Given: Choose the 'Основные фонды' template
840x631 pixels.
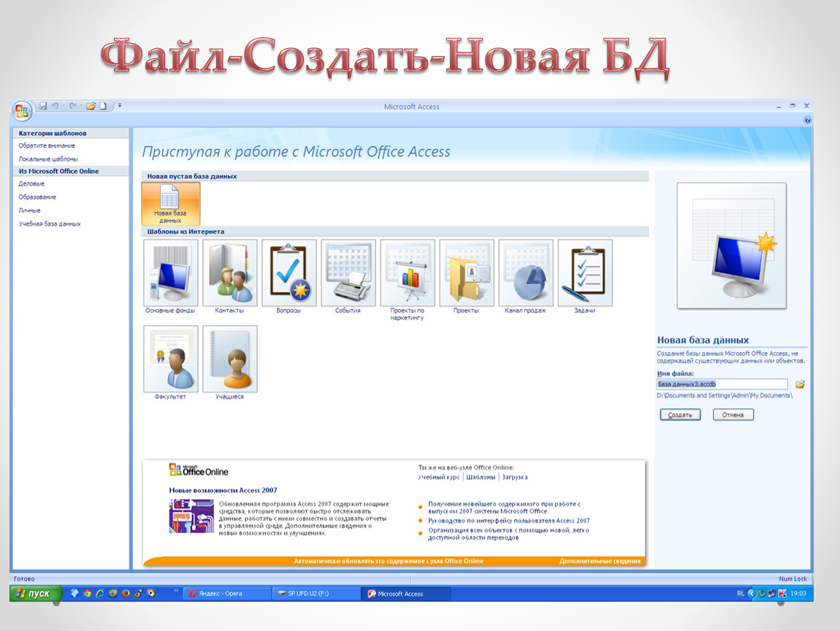Looking at the screenshot, I should 170,277.
